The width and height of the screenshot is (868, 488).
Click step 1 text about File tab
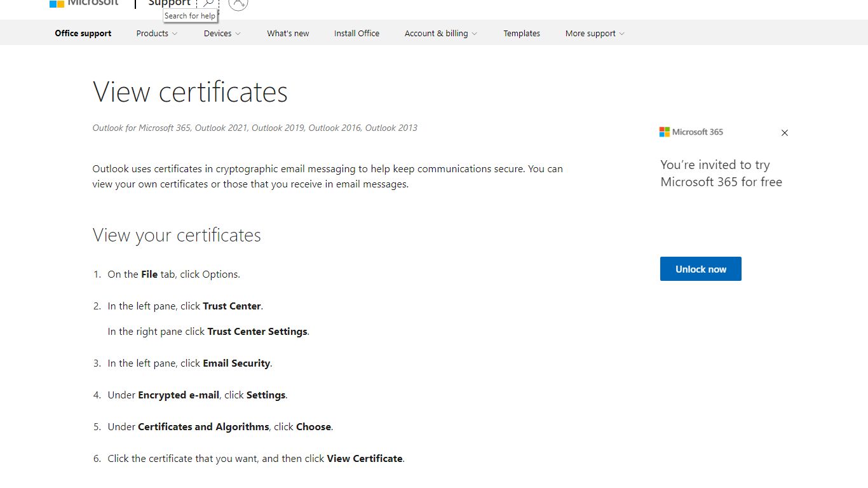(174, 274)
